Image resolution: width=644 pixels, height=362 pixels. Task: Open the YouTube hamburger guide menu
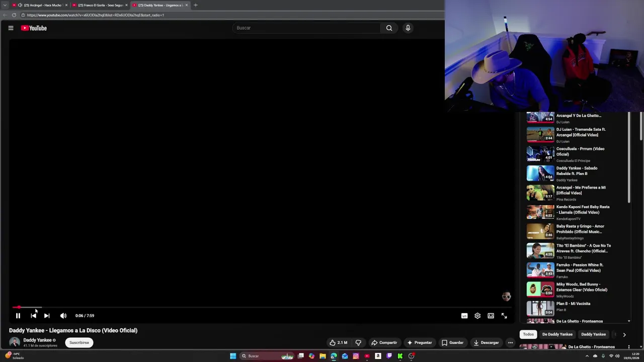pyautogui.click(x=11, y=28)
